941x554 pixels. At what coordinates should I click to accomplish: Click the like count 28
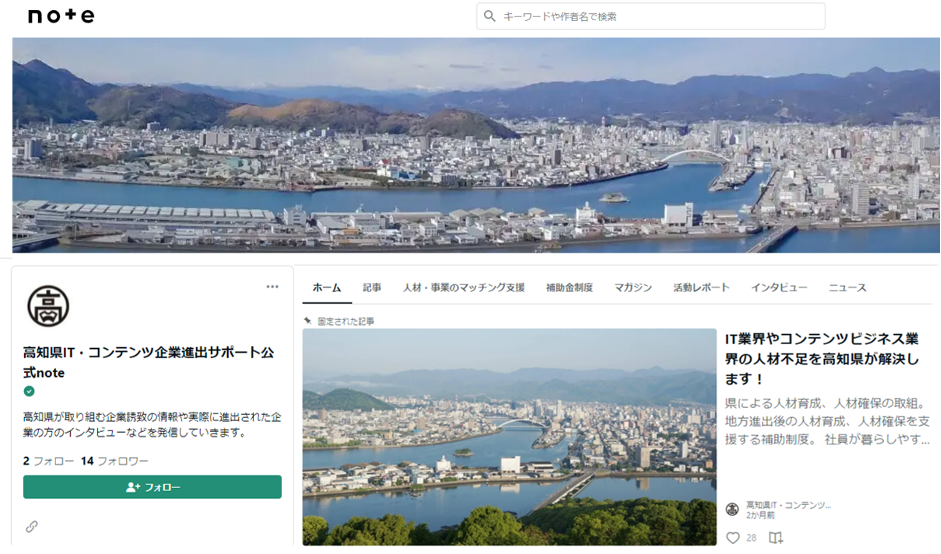(x=751, y=538)
